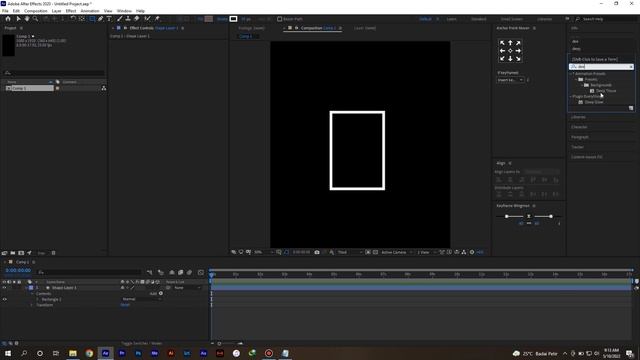Viewport: 640px width, 360px height.
Task: Open Active Camera view dropdown
Action: [x=397, y=252]
